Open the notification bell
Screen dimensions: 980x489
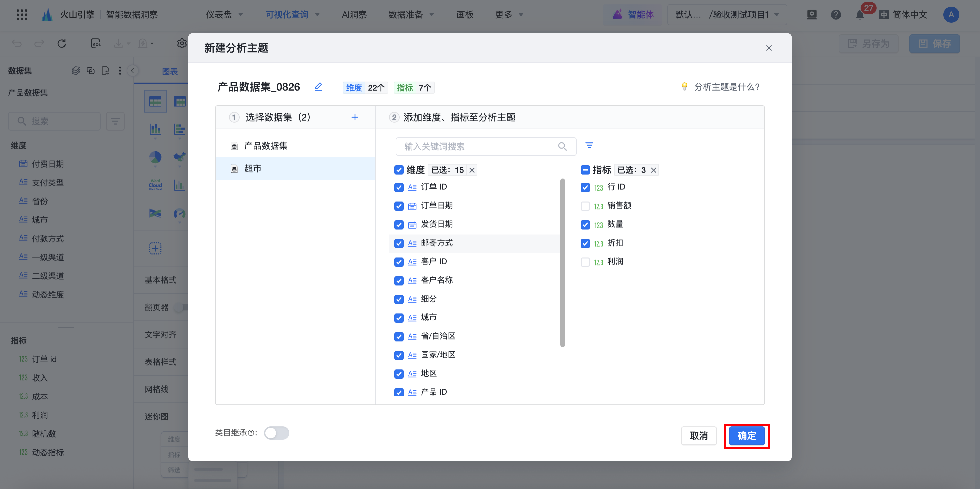(859, 15)
